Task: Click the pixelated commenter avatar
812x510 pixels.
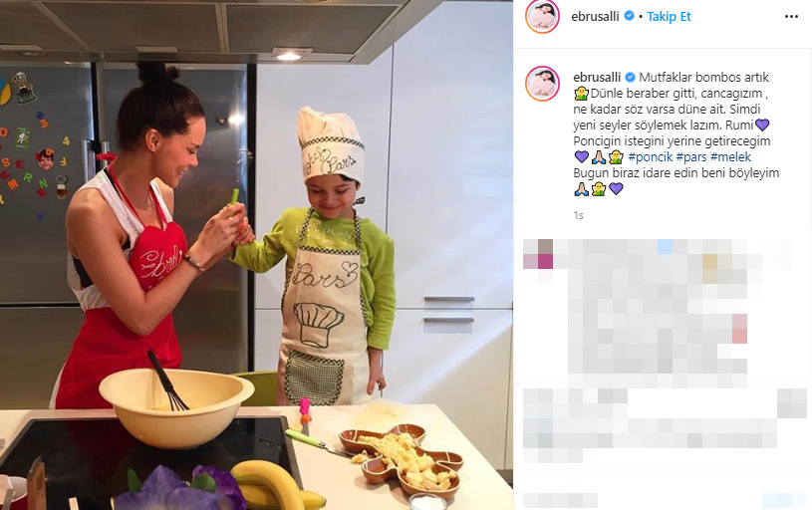Action: pos(538,254)
